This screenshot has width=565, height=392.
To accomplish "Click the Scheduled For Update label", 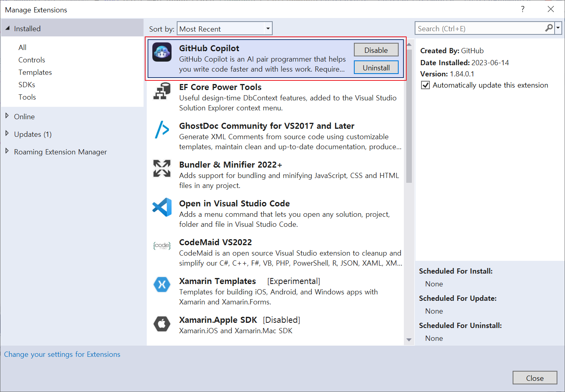I will point(458,298).
